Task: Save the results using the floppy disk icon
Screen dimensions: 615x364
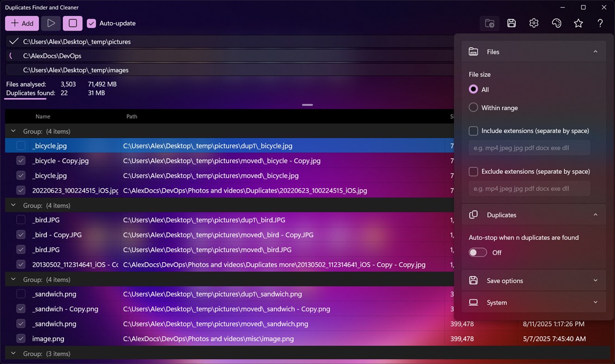Action: click(511, 23)
